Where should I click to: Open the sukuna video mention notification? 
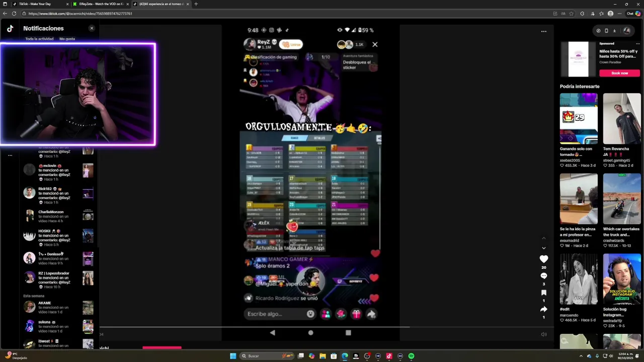tap(59, 326)
